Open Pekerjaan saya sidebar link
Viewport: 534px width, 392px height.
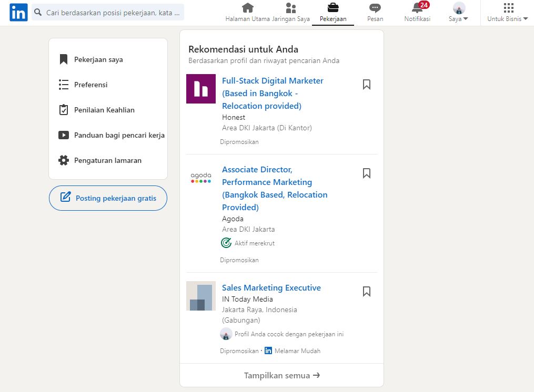pyautogui.click(x=98, y=59)
